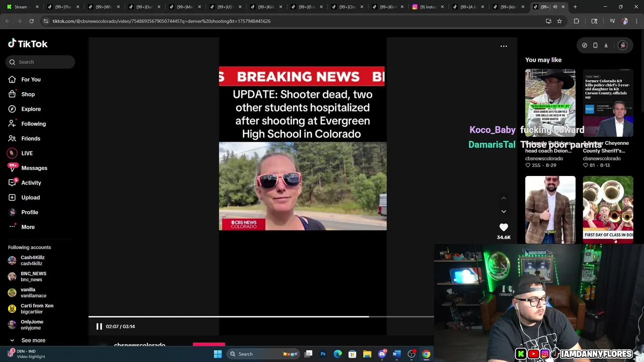Screen dimensions: 644x362
Task: Open Microsoft Word from the taskbar
Action: [396, 354]
